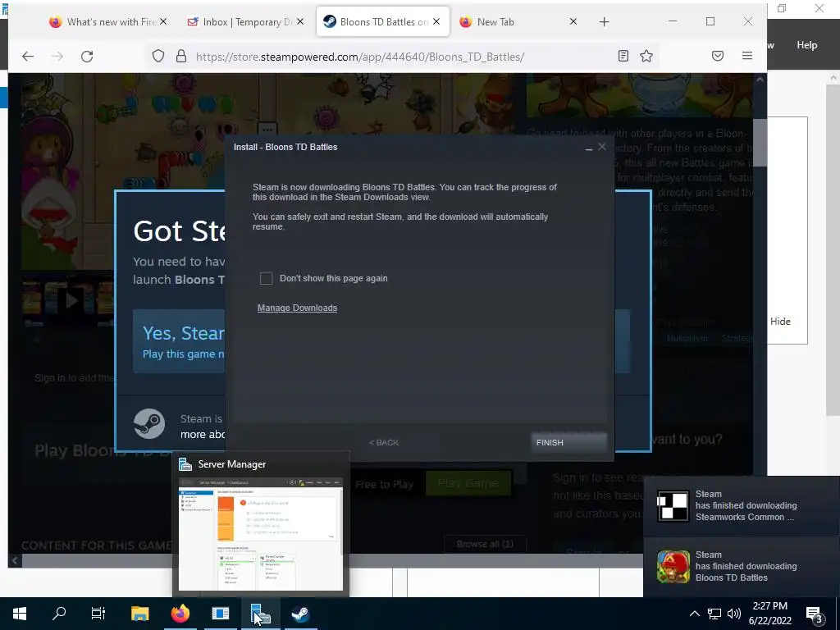Open the Windows Start menu
Viewport: 840px width, 630px height.
(20, 614)
